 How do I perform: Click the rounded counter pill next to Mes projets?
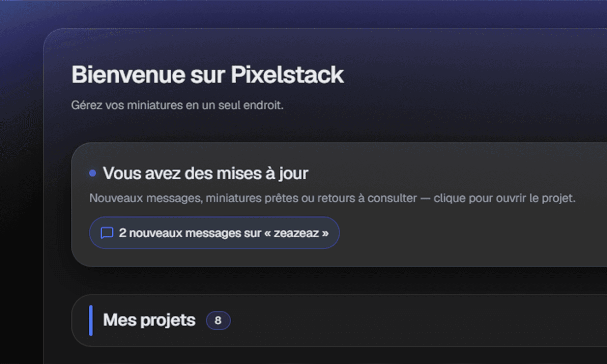[218, 320]
